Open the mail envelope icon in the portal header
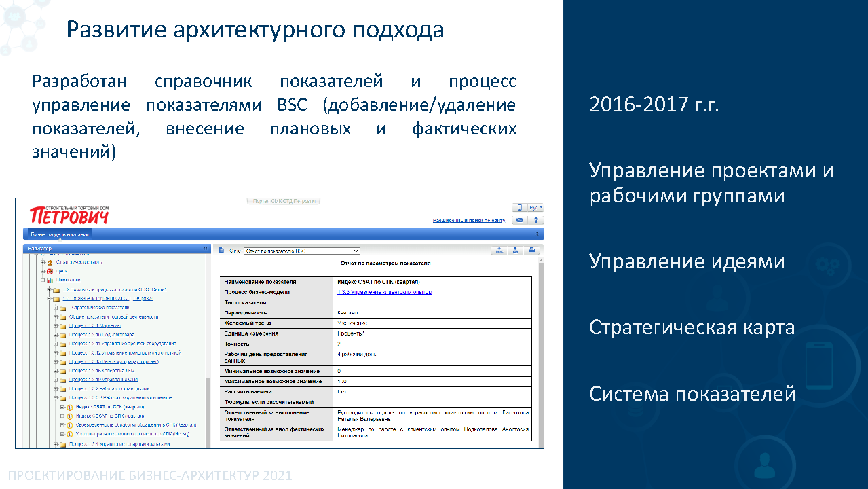 [519, 220]
